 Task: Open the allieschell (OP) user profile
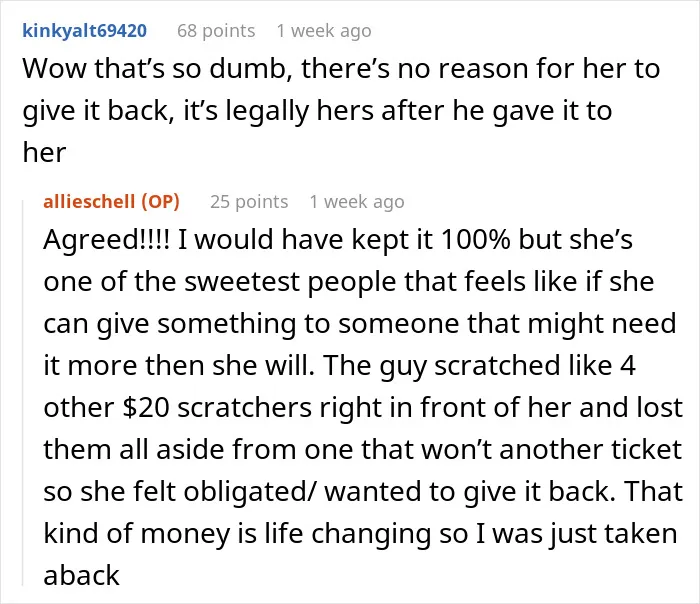111,202
